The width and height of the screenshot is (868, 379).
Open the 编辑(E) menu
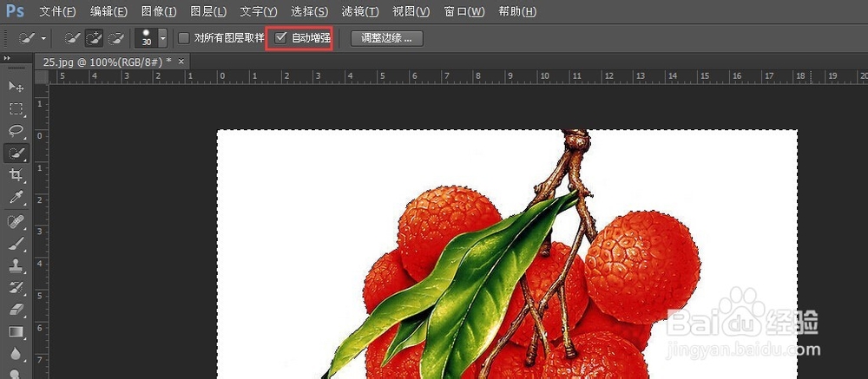(108, 11)
